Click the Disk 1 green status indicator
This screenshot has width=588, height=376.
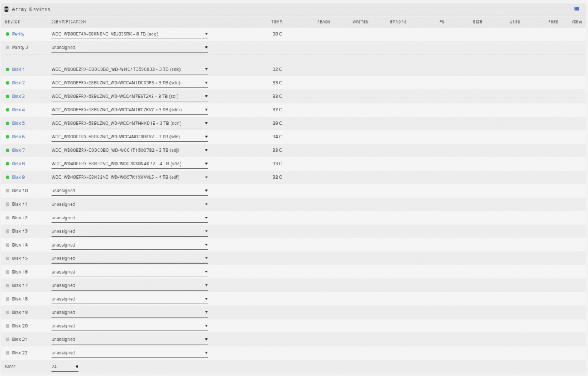point(8,69)
